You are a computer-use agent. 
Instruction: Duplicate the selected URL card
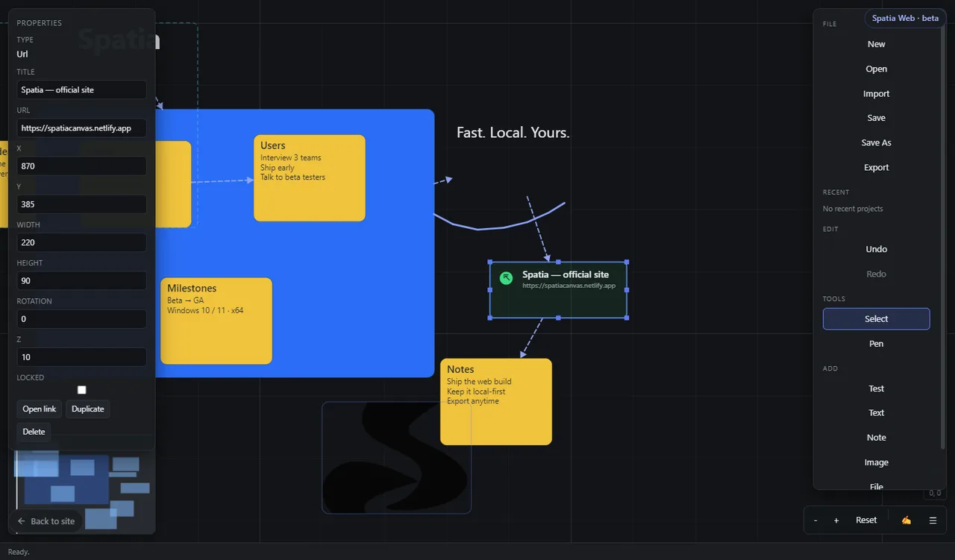[88, 409]
